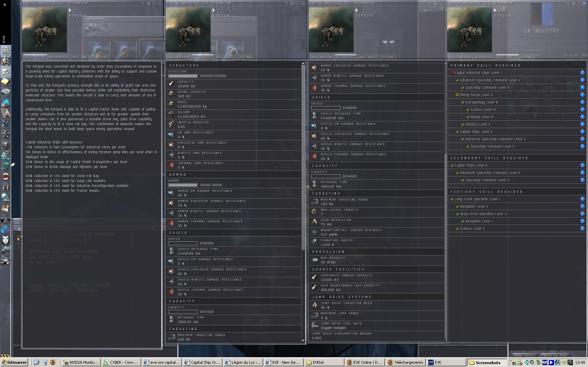The height and width of the screenshot is (367, 588).
Task: Click Advanced Spaceship Command Level V under Primary Skill
Action: tap(490, 80)
